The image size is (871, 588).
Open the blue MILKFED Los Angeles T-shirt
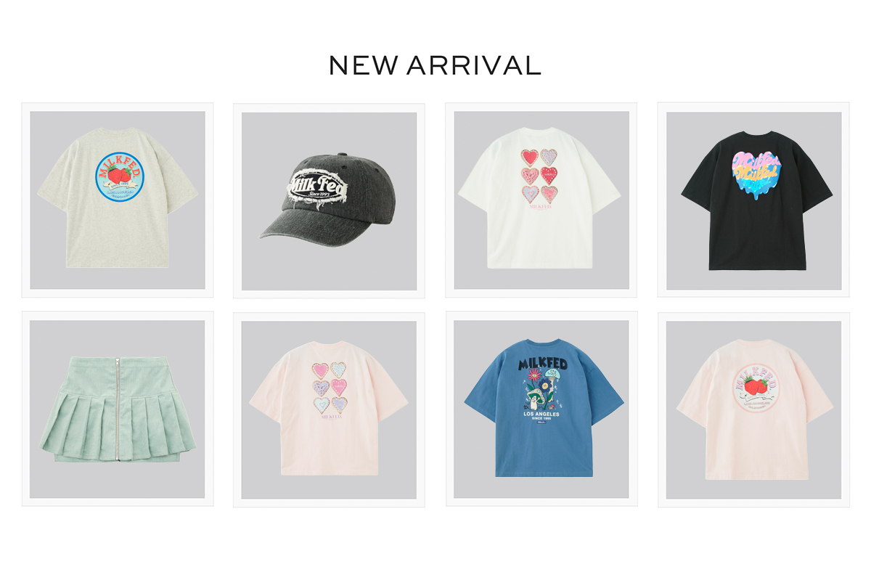pos(541,409)
